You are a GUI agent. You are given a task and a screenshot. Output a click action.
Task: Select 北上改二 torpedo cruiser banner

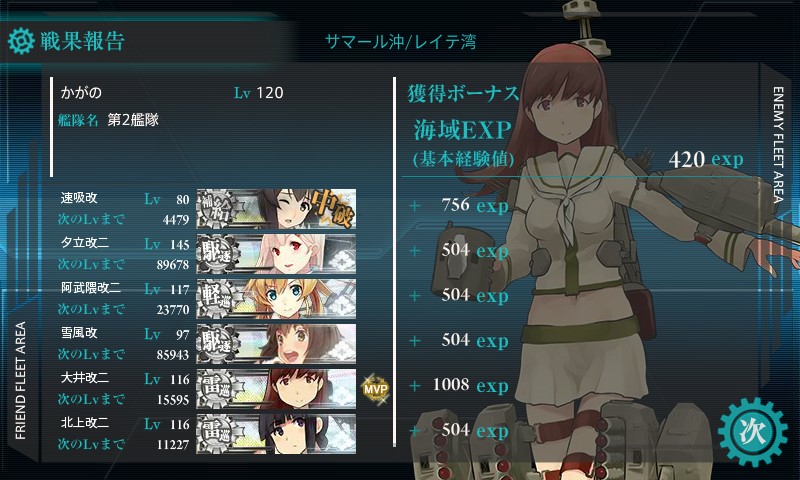click(x=276, y=433)
